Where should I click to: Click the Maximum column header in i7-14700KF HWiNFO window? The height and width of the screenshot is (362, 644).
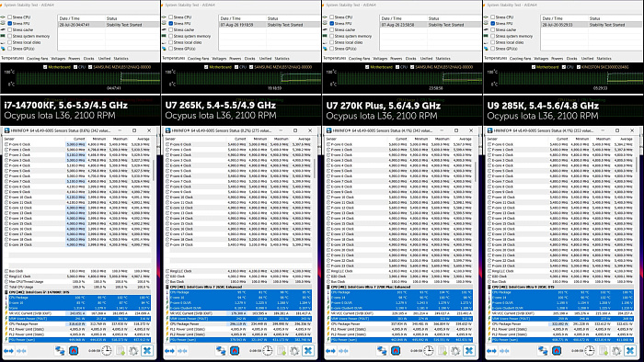[x=120, y=139]
